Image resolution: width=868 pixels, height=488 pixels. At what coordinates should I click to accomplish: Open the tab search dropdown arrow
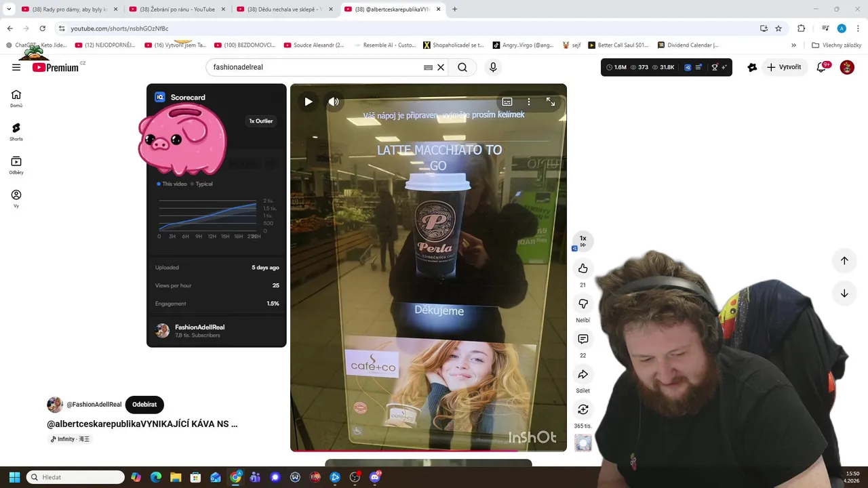coord(9,9)
